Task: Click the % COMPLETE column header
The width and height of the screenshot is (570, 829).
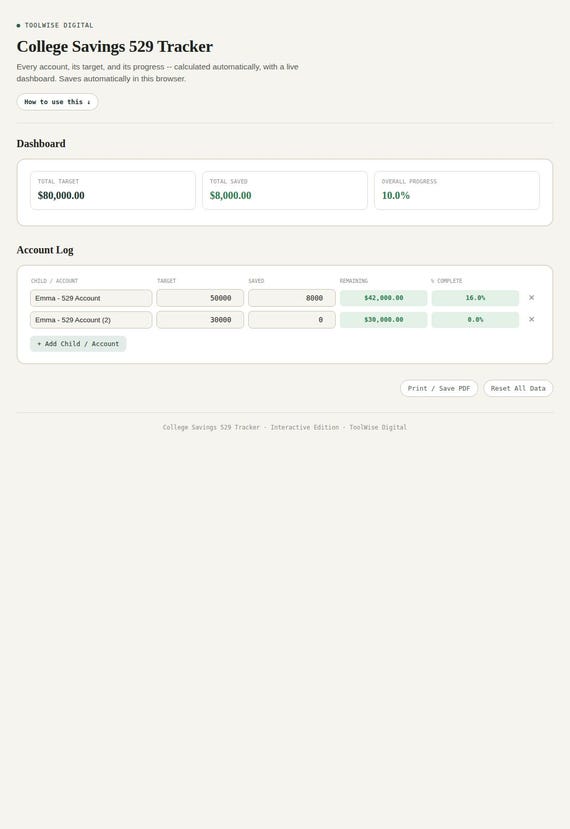Action: (x=446, y=281)
